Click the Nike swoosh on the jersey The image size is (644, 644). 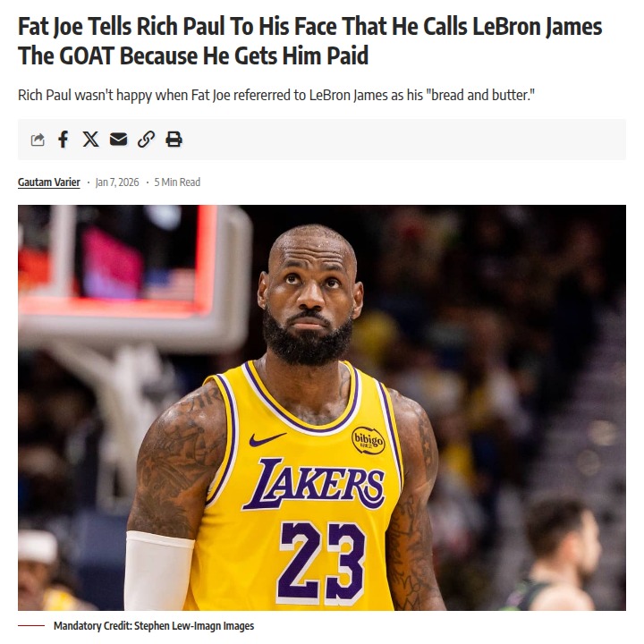click(267, 439)
